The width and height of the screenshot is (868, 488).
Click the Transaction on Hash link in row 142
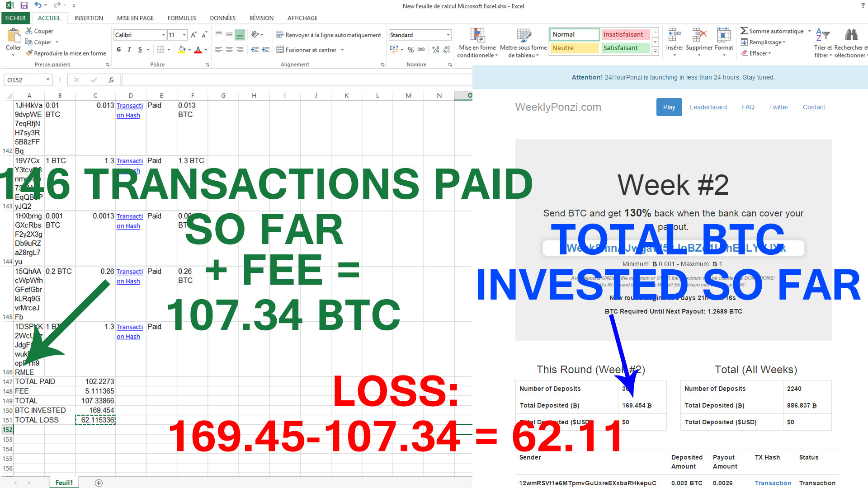click(x=129, y=110)
